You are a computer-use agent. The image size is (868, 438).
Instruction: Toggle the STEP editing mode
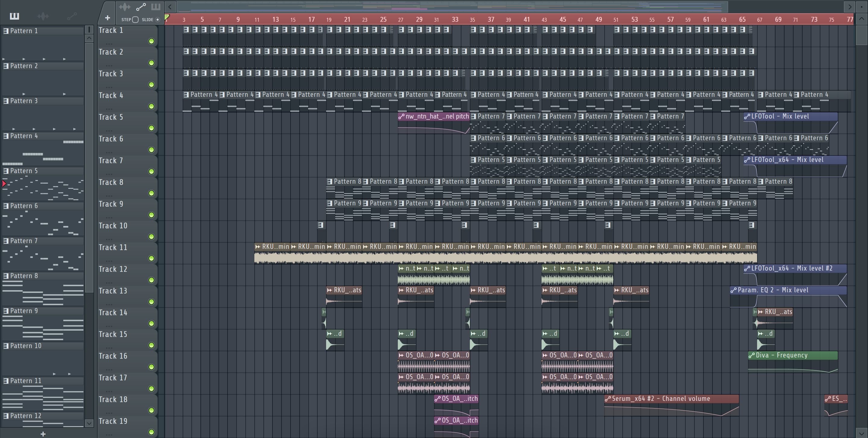point(135,20)
